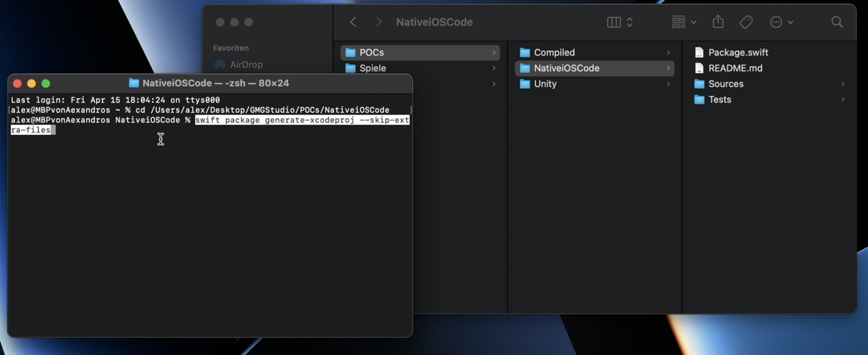This screenshot has width=868, height=355.
Task: Expand chevron of Tests folder
Action: click(843, 99)
